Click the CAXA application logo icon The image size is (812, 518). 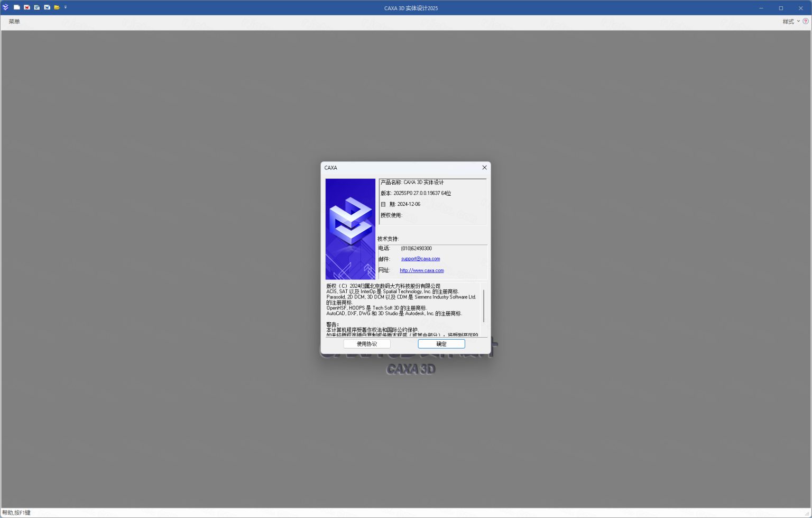tap(5, 7)
